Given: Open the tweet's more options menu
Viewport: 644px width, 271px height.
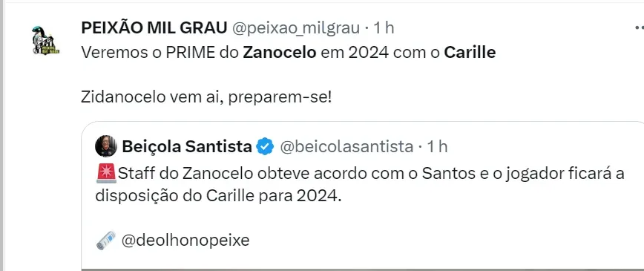Looking at the screenshot, I should [640, 28].
